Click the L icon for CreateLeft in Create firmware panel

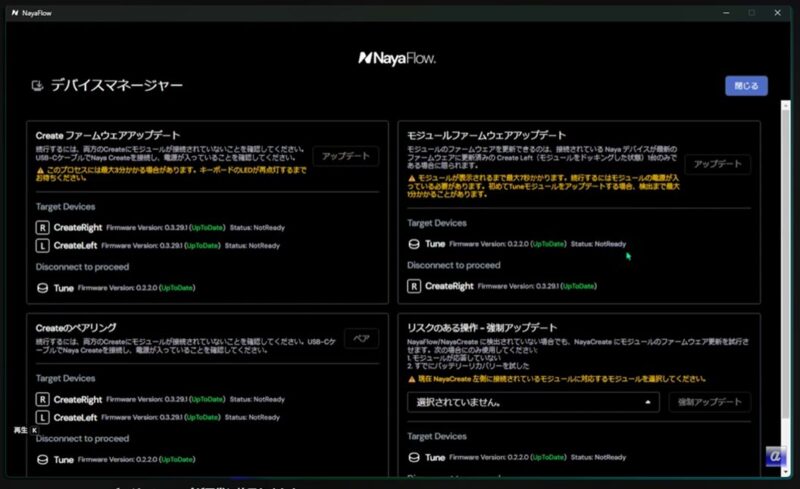42,246
